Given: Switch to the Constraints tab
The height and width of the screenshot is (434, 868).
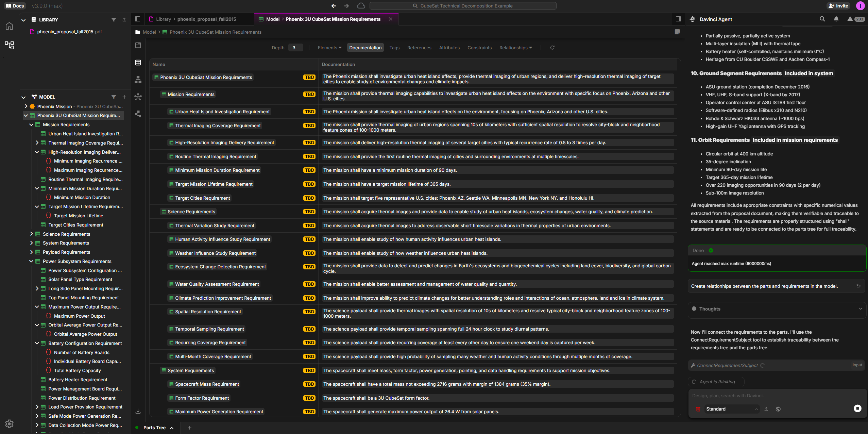Looking at the screenshot, I should 479,48.
